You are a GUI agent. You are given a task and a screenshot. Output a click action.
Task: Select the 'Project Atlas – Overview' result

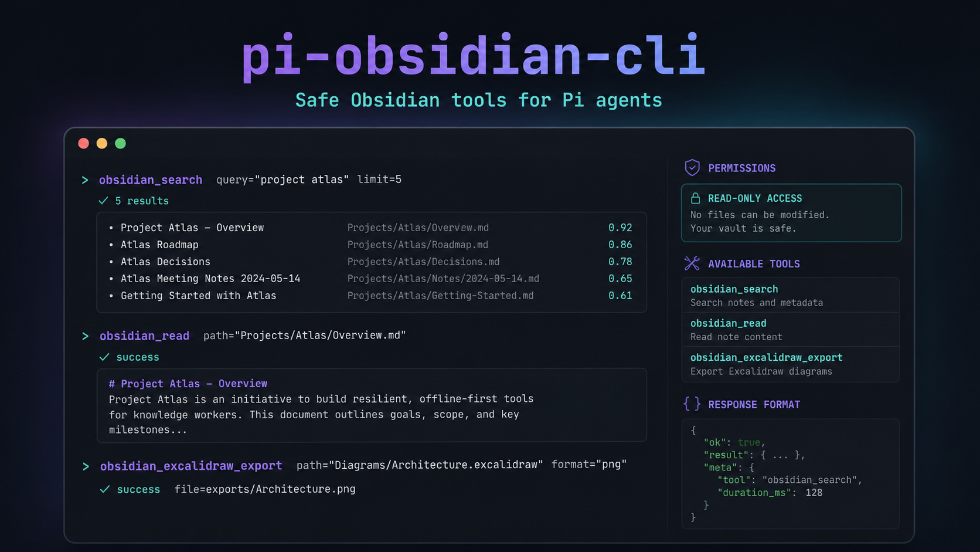(192, 228)
